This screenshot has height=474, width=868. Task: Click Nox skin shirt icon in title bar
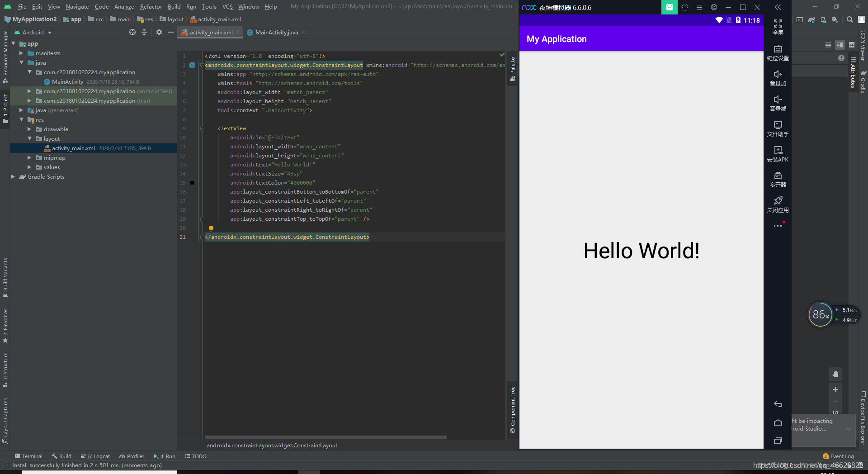click(x=685, y=7)
